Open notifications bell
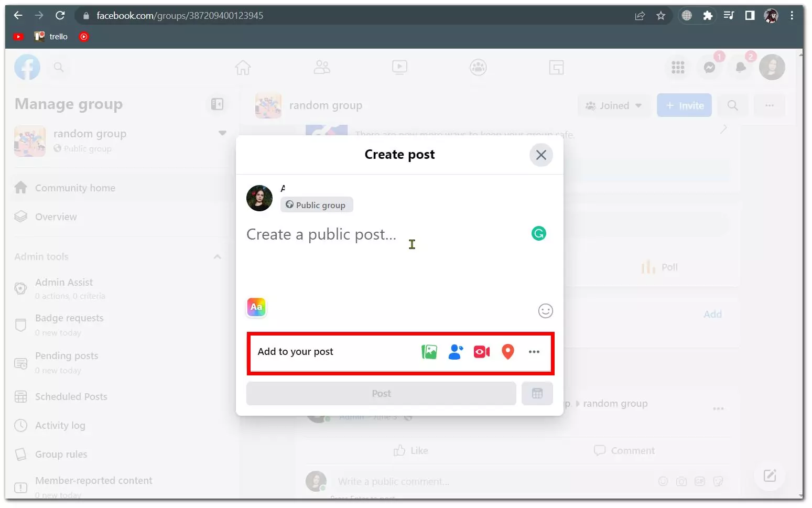 point(740,67)
